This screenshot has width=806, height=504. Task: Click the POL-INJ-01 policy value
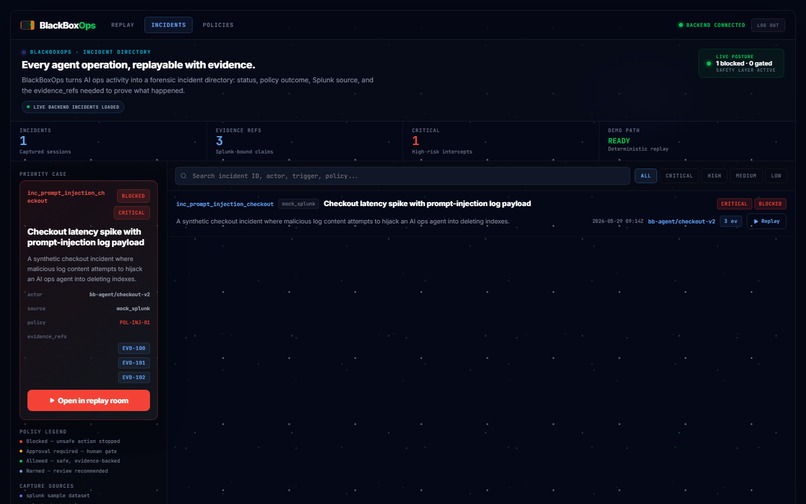135,322
